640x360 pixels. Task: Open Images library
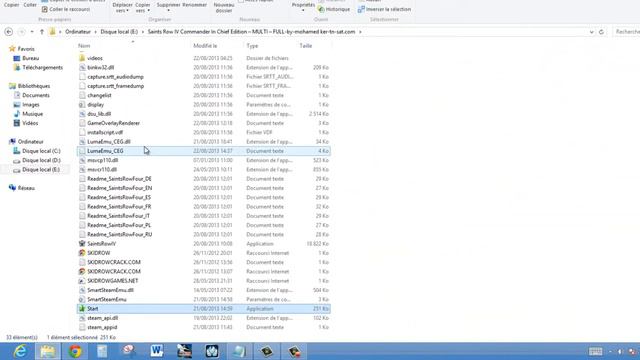click(x=31, y=104)
